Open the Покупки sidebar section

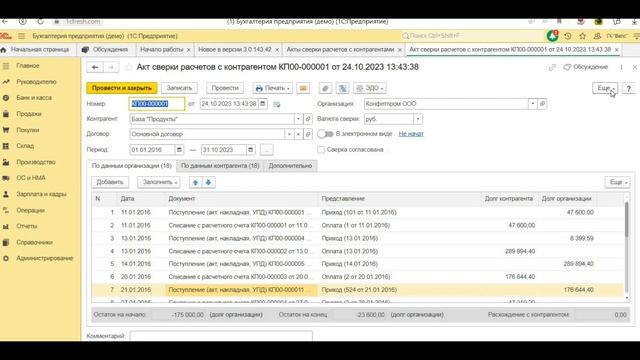[x=27, y=130]
